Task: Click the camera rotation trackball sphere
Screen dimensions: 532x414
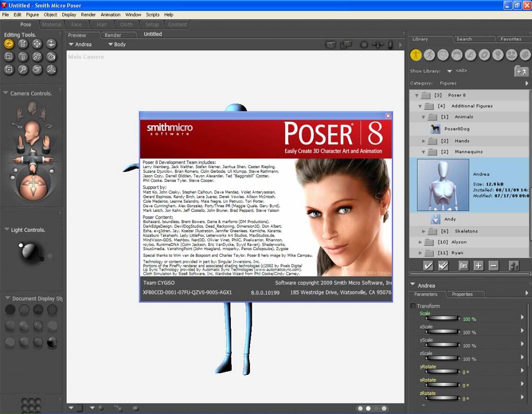Action: pyautogui.click(x=33, y=187)
